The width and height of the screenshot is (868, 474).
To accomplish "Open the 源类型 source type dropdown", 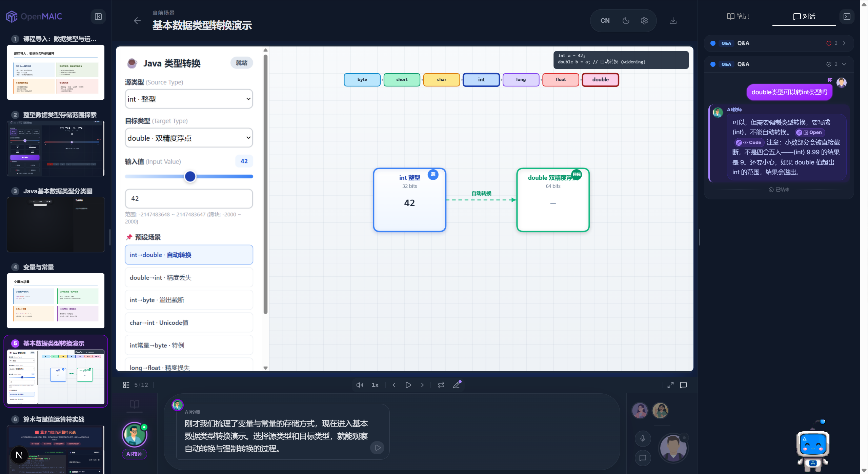I will (189, 99).
